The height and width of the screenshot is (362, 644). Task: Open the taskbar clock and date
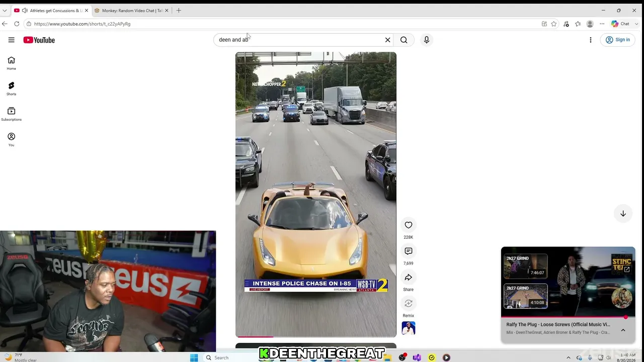[626, 357]
